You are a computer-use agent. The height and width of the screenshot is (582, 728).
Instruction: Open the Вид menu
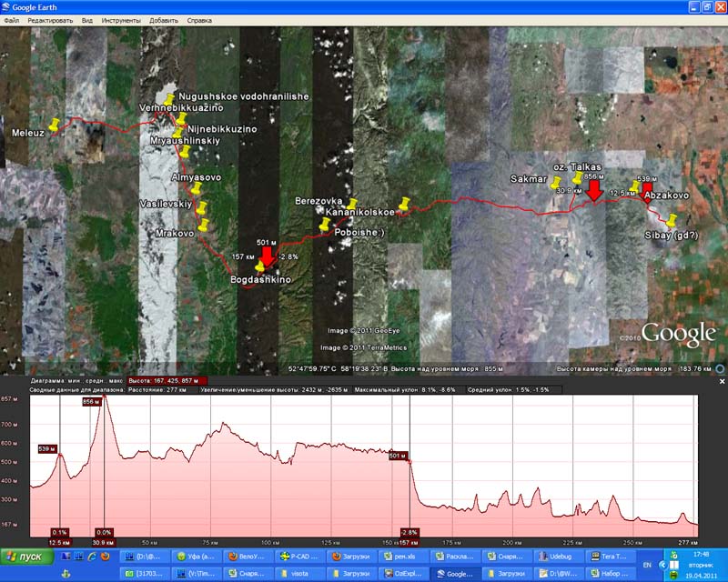86,20
